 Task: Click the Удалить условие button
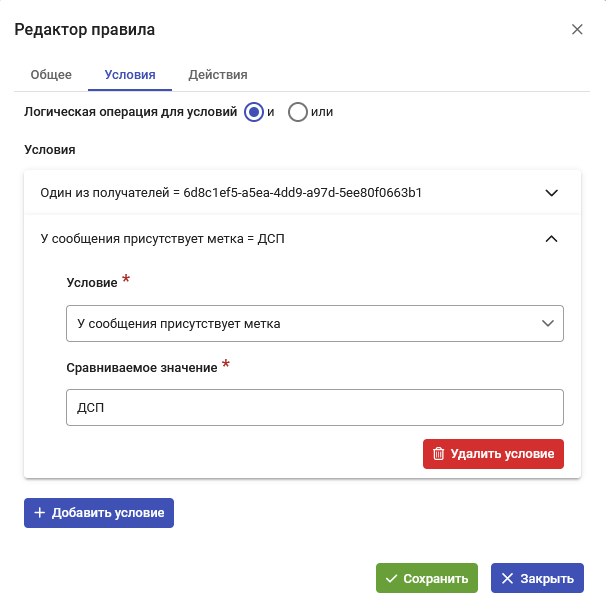(x=493, y=454)
